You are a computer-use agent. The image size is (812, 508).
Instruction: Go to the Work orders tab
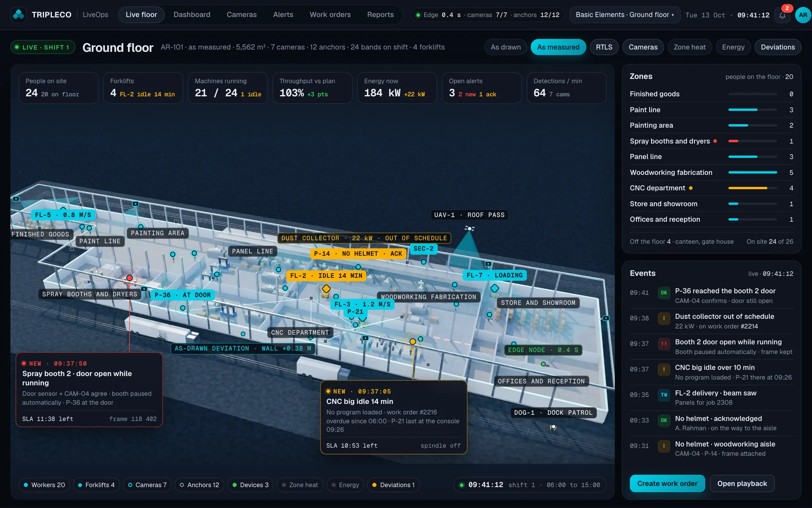tap(330, 15)
